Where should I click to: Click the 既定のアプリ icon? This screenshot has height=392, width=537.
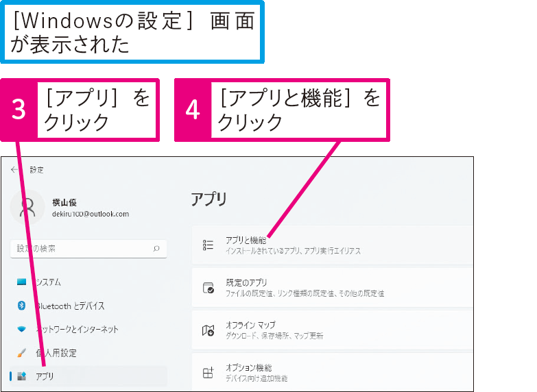pos(208,288)
